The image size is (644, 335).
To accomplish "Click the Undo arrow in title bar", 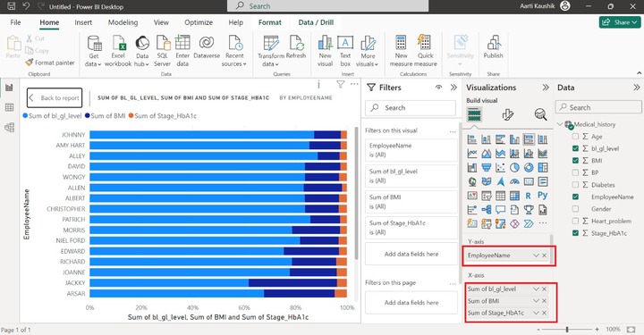I will (26, 6).
